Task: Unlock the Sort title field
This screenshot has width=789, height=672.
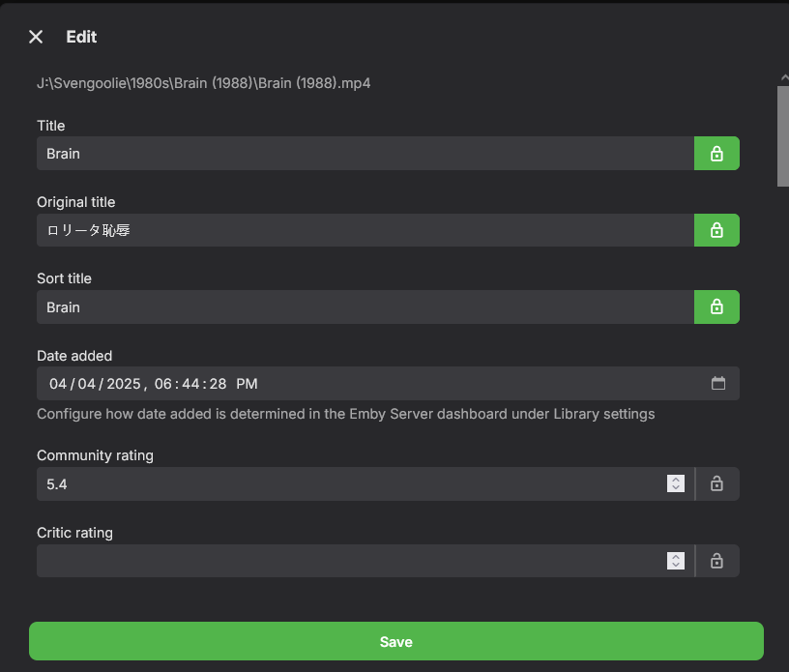Action: tap(716, 307)
